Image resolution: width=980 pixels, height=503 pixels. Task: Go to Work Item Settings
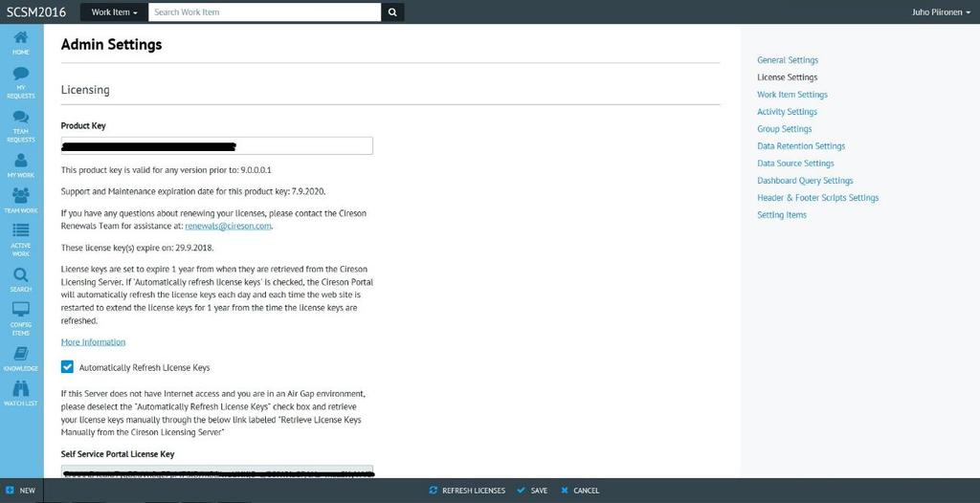click(791, 95)
